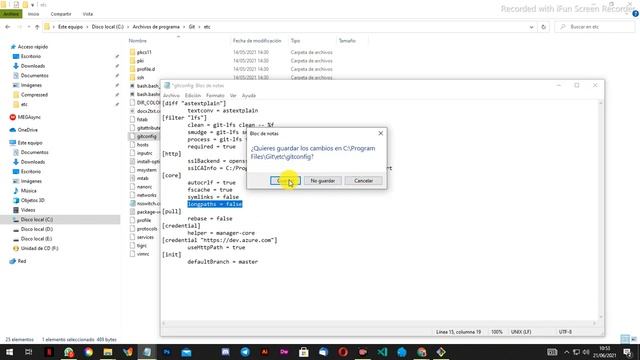Screen dimensions: 640x360
Task: Select the vimrc file
Action: click(143, 254)
